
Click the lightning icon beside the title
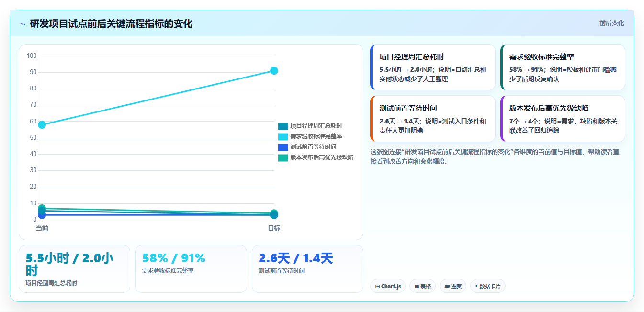coord(23,24)
